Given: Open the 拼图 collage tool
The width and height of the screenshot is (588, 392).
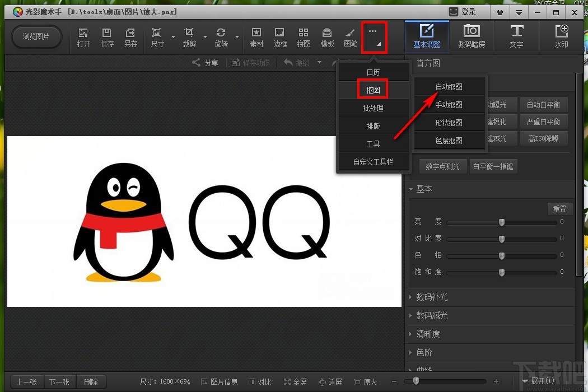Looking at the screenshot, I should click(x=304, y=38).
